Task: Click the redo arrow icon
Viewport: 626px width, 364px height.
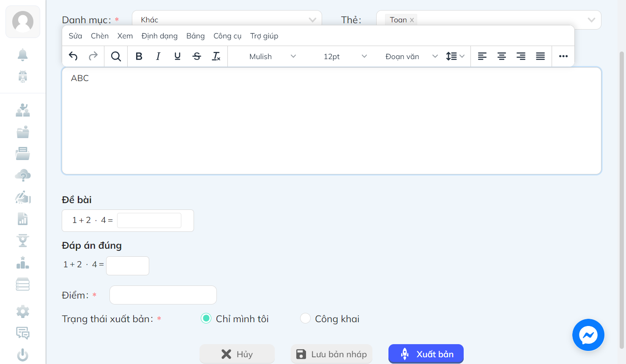Action: point(93,56)
